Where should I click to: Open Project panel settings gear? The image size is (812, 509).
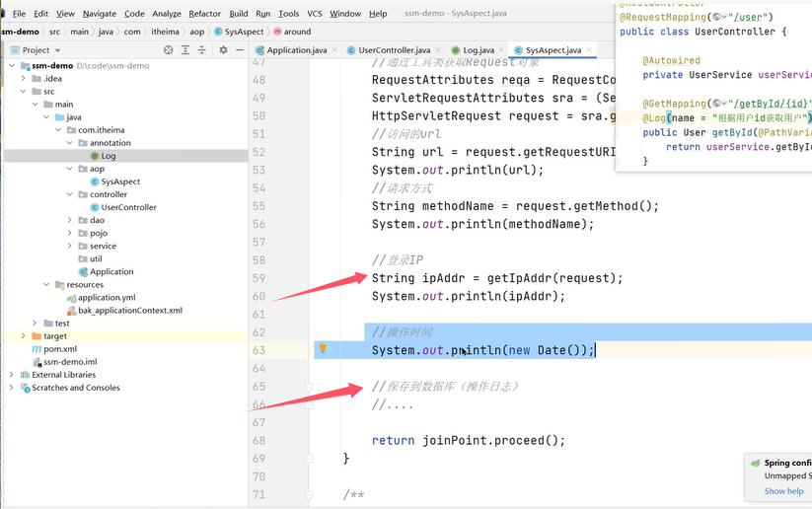tap(223, 50)
